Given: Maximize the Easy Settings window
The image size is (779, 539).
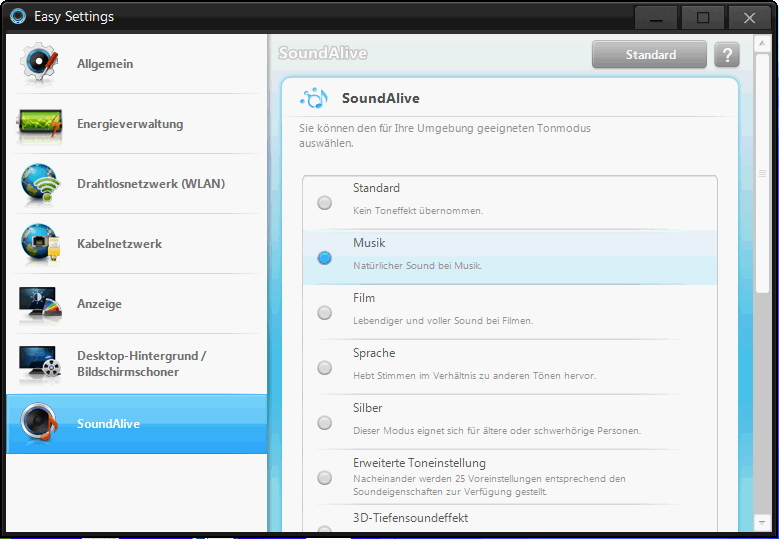Looking at the screenshot, I should click(x=702, y=19).
